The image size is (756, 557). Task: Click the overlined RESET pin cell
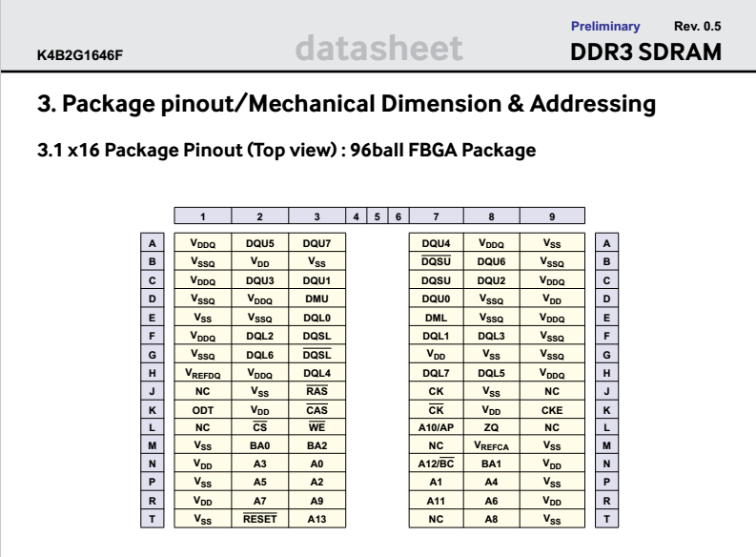pyautogui.click(x=260, y=519)
